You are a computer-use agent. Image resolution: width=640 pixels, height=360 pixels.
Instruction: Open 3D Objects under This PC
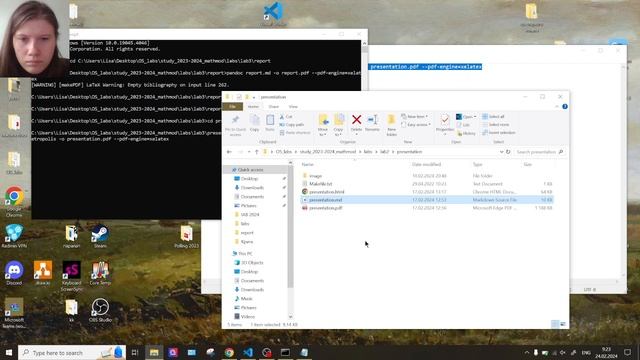[x=252, y=263]
